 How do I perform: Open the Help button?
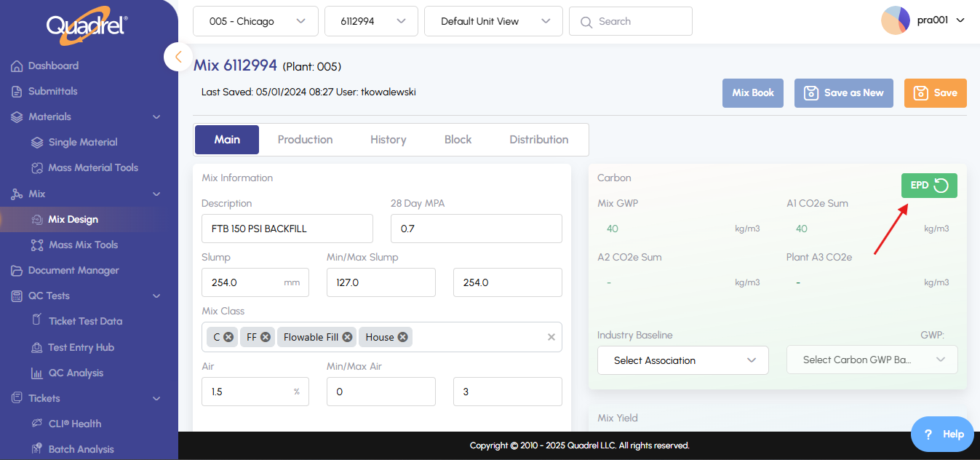[942, 434]
